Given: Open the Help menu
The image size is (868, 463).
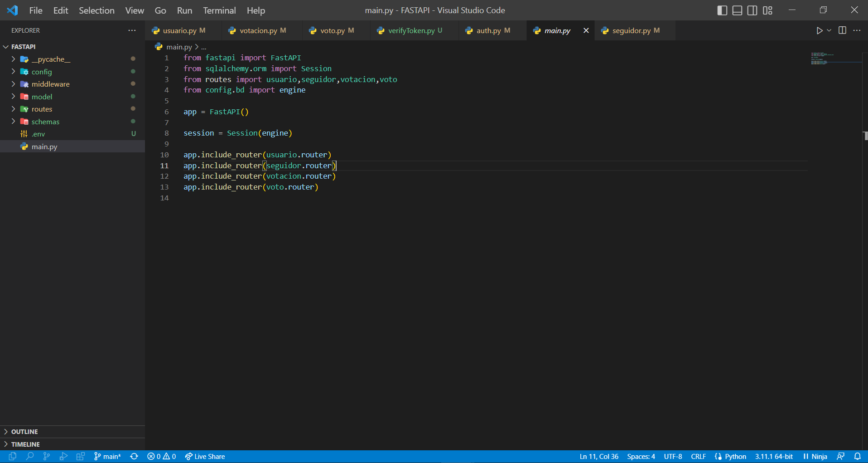Looking at the screenshot, I should coord(256,10).
